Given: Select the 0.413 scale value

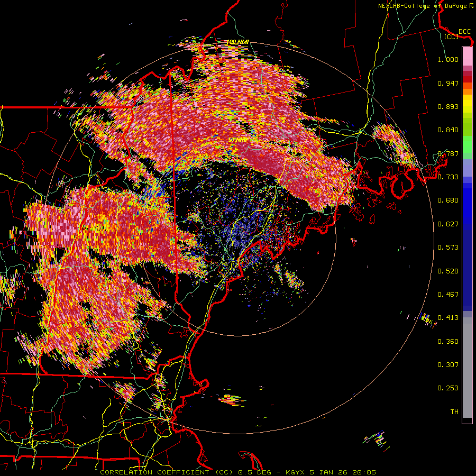Looking at the screenshot, I should click(448, 318).
